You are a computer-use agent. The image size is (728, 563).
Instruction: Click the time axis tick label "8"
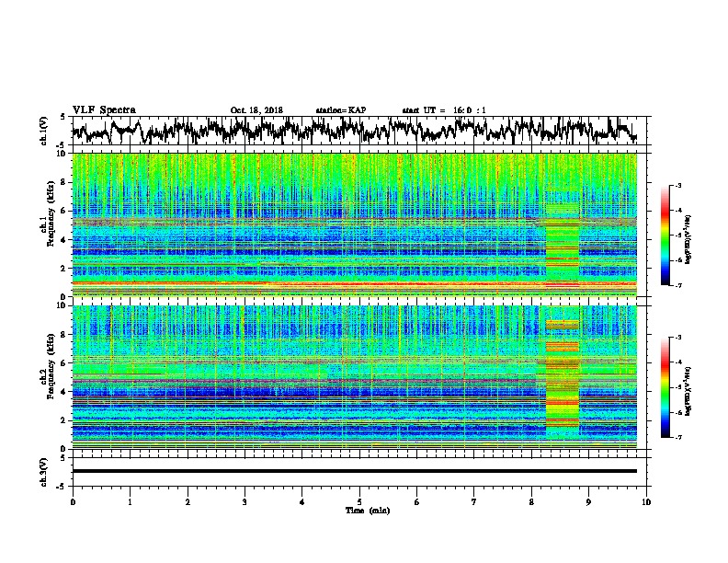(531, 502)
